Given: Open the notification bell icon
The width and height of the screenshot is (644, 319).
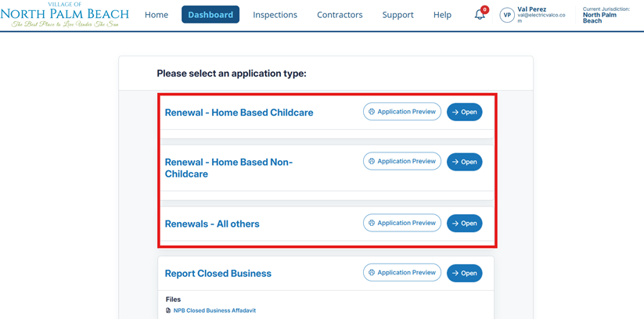Looking at the screenshot, I should (x=480, y=15).
